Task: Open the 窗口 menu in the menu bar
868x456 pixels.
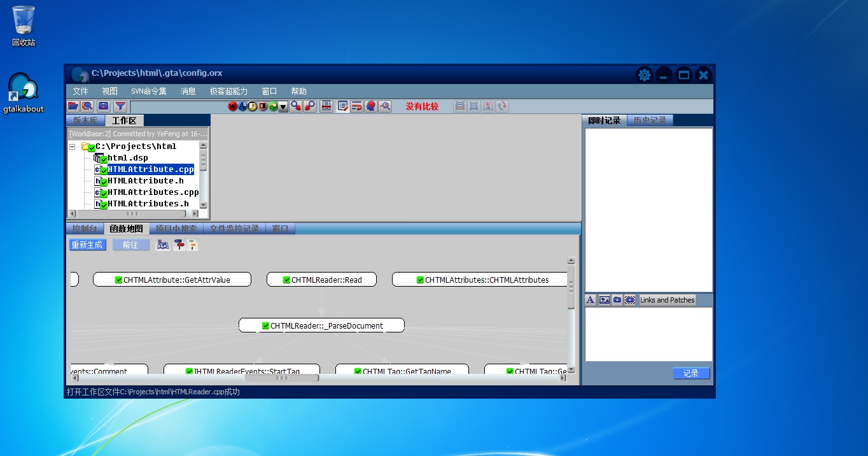Action: [x=269, y=92]
